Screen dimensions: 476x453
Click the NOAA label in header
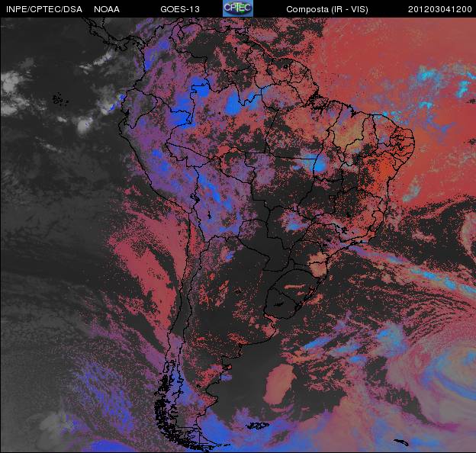pyautogui.click(x=107, y=9)
